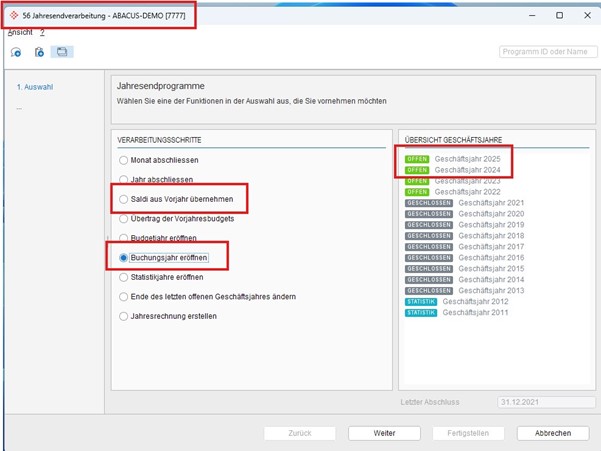The height and width of the screenshot is (451, 601).
Task: Click the ÜBERSICHT GESCHÄFTSJAHRE section title
Action: 453,140
